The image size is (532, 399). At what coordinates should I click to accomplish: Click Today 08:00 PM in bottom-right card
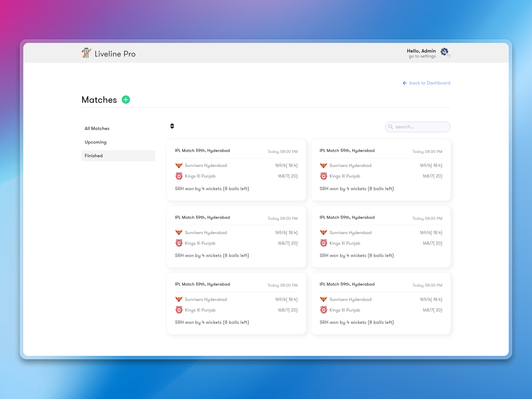pos(427,285)
